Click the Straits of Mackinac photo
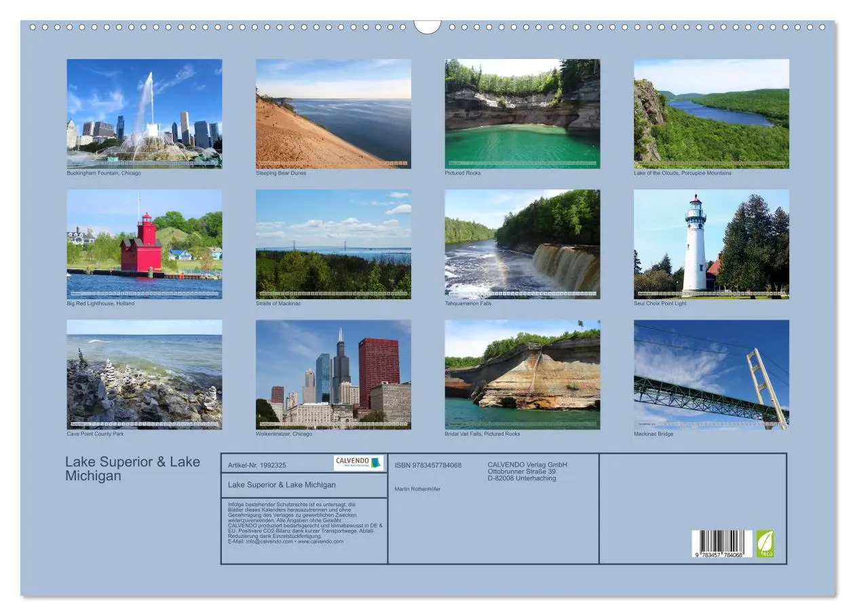Image resolution: width=855 pixels, height=616 pixels. [x=333, y=244]
